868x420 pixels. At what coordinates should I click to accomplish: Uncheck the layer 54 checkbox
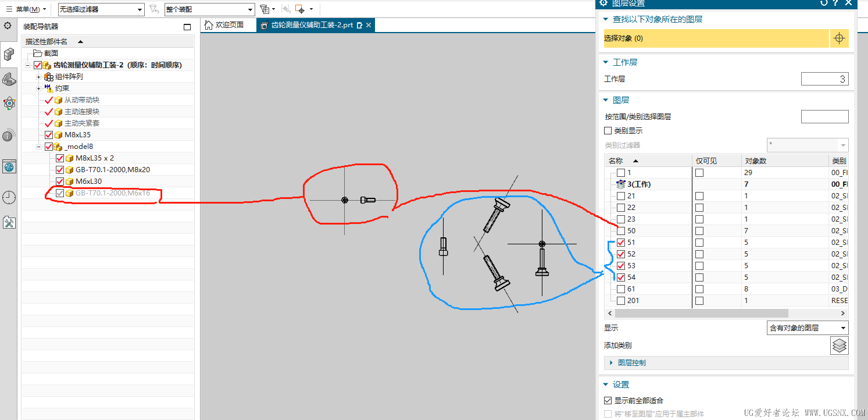tap(621, 277)
